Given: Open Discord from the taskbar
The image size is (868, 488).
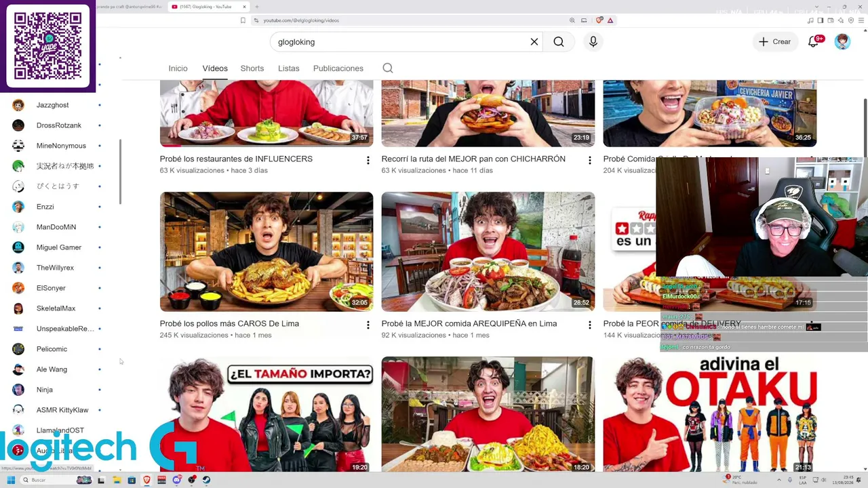Looking at the screenshot, I should coord(176,480).
